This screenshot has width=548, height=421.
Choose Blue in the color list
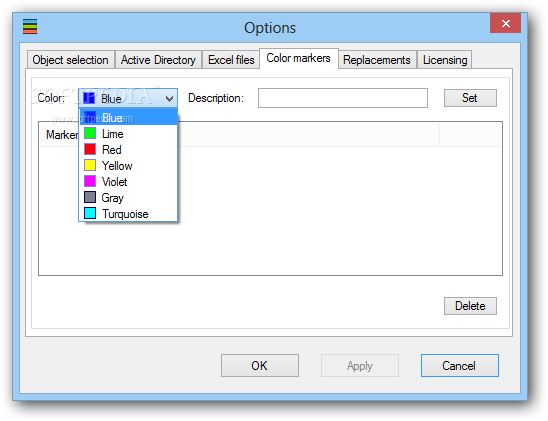click(x=128, y=118)
